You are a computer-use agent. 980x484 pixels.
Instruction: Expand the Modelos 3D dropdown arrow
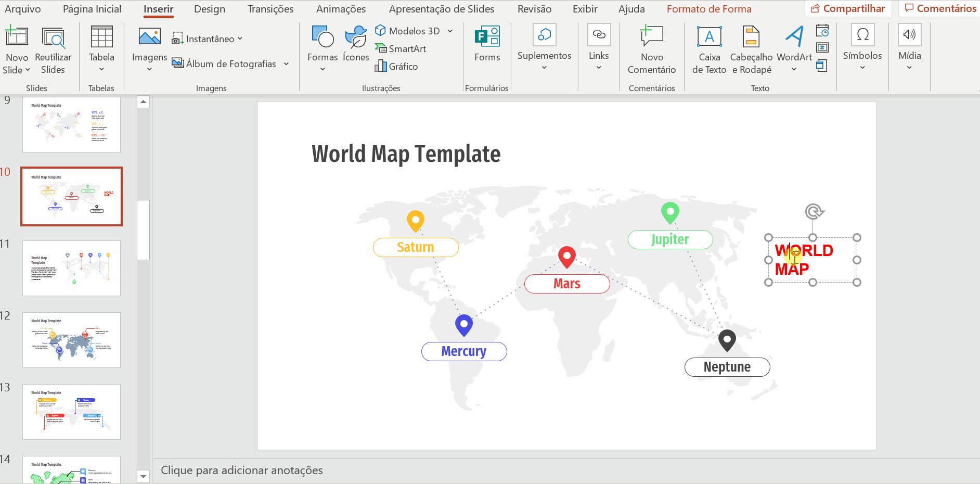pos(450,31)
